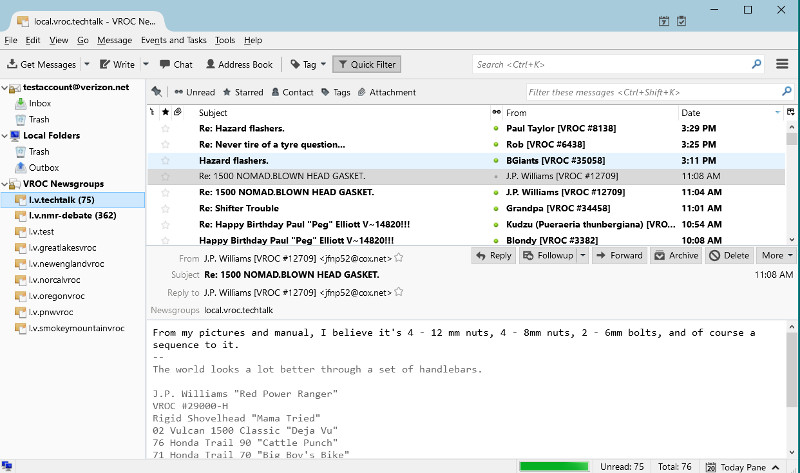Open the l.v.greatlakesvroc newsgroup
Screen dimensions: 800x473
(56, 247)
